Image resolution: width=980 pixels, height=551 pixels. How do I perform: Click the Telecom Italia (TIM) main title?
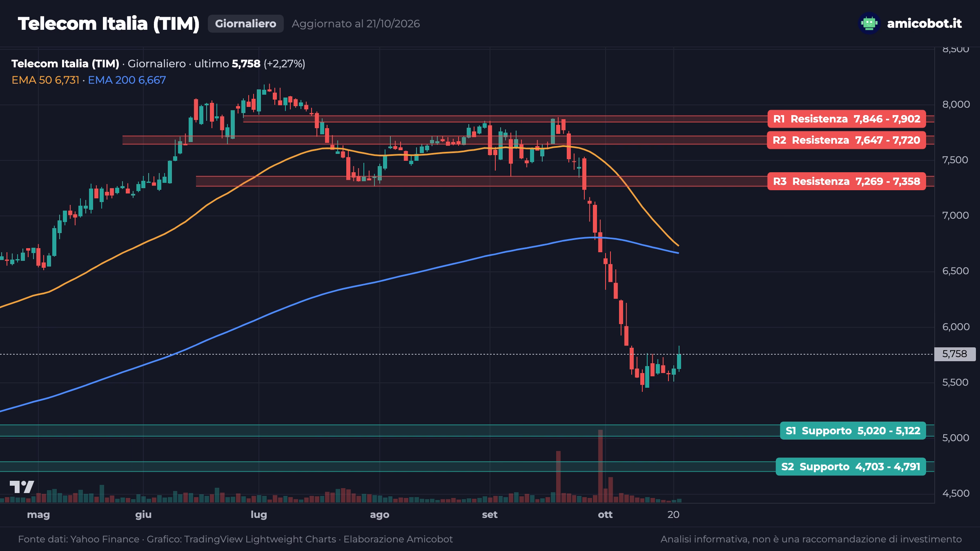(109, 24)
